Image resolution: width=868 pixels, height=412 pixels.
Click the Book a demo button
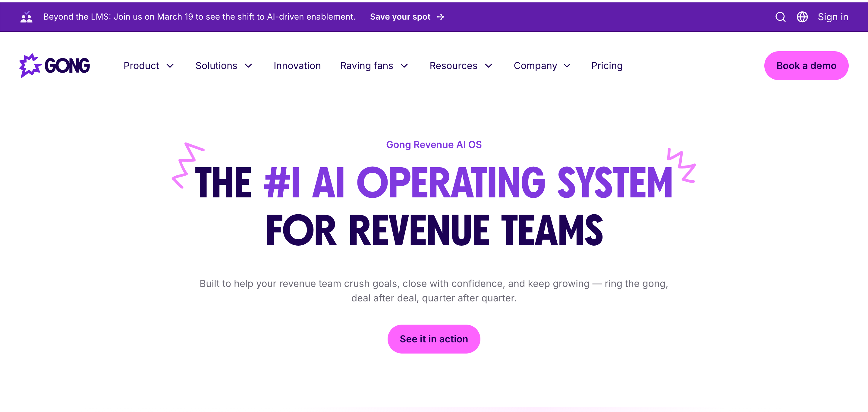[x=806, y=66]
